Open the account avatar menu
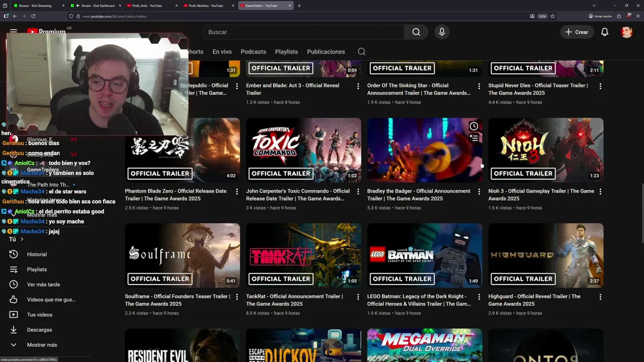 click(x=626, y=32)
